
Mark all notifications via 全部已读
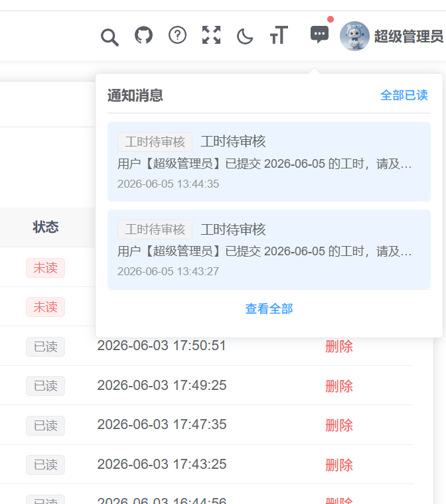404,95
